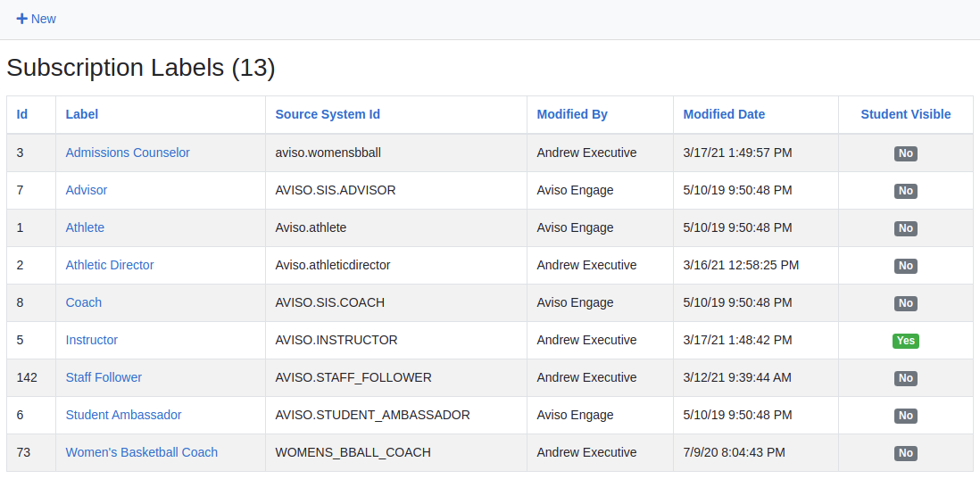Open the Advisor label link
Screen dimensions: 980x479
coord(87,190)
